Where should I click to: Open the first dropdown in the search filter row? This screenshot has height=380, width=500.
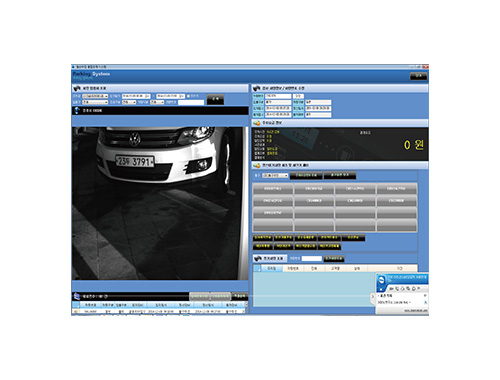pos(95,96)
